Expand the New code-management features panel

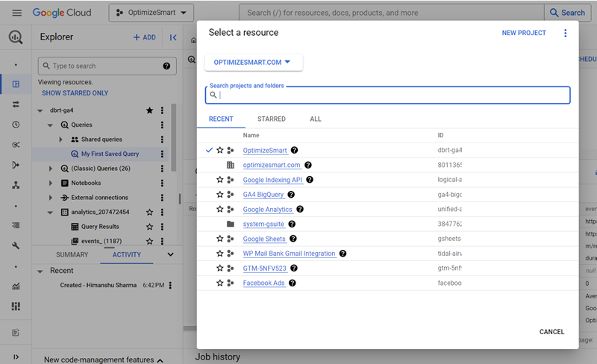[160, 360]
